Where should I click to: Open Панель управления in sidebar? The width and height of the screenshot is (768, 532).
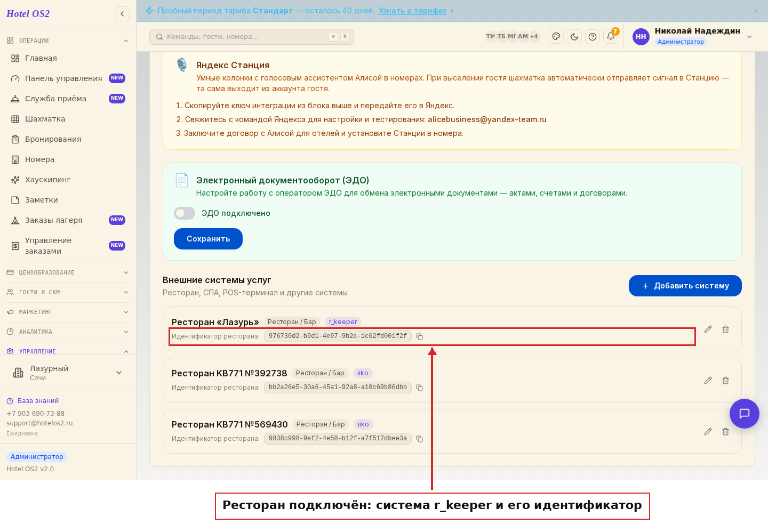point(68,78)
